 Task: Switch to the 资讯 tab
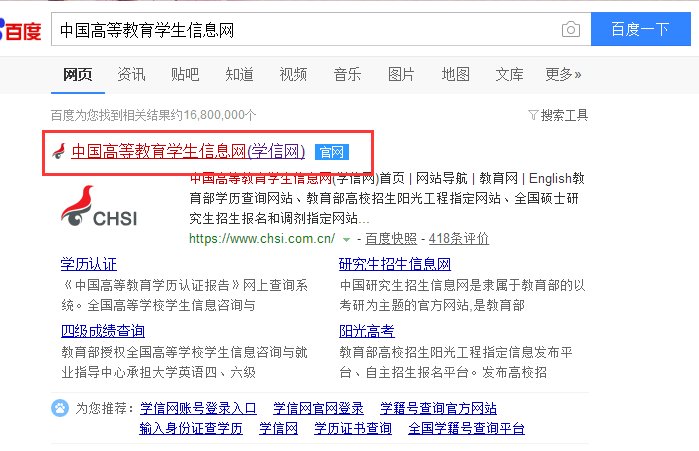click(131, 74)
